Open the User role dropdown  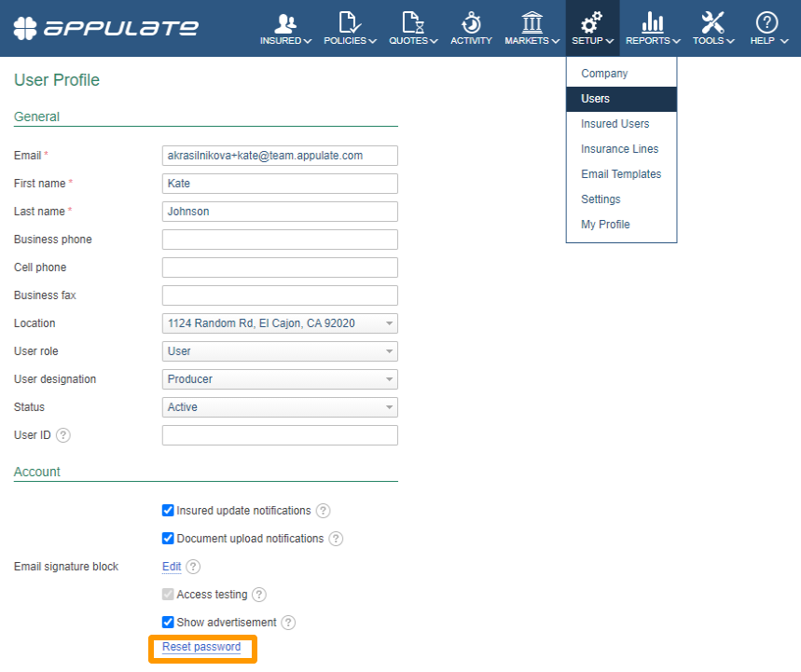(x=280, y=351)
